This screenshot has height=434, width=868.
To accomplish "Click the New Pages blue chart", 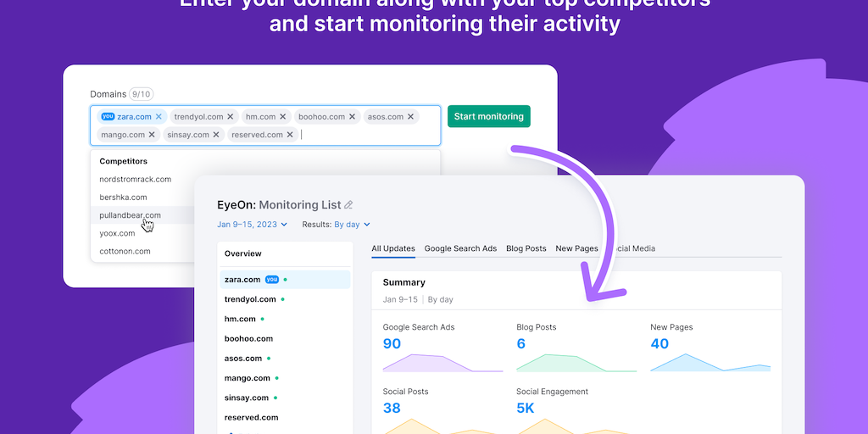I will point(711,363).
